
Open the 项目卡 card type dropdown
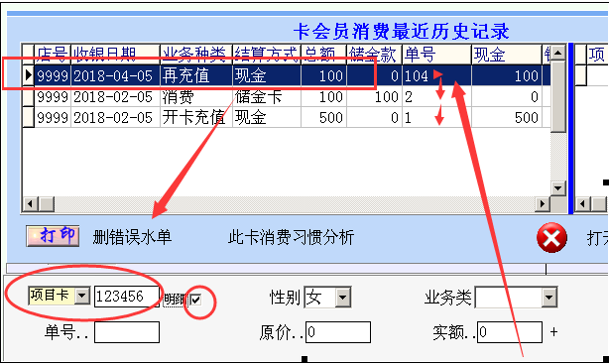(x=82, y=296)
